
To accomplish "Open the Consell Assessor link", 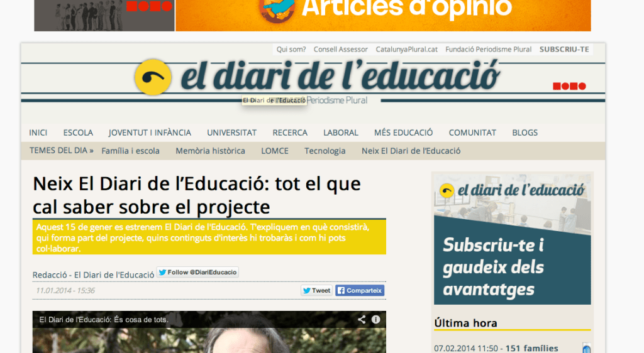I will pyautogui.click(x=340, y=49).
